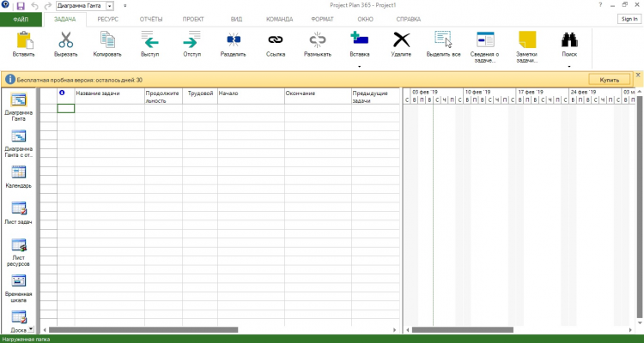Image resolution: width=644 pixels, height=343 pixels.
Task: Click the Окончание column header
Action: 318,96
